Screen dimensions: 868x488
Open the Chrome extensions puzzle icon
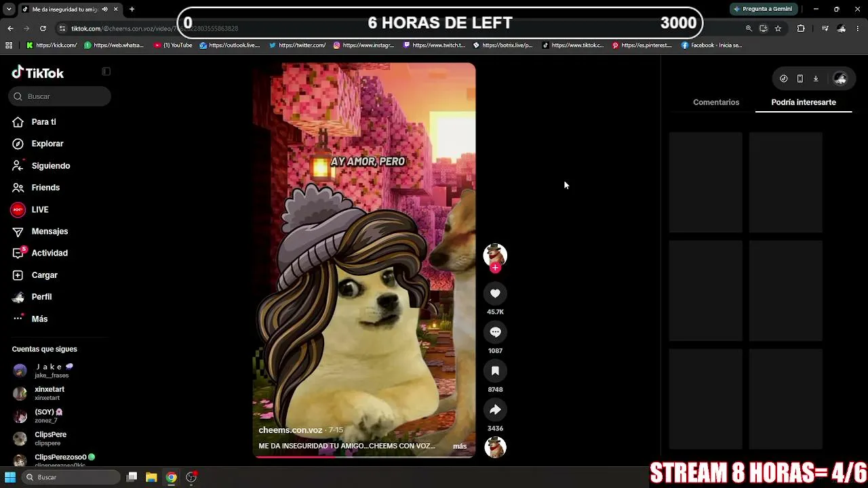[x=801, y=28]
